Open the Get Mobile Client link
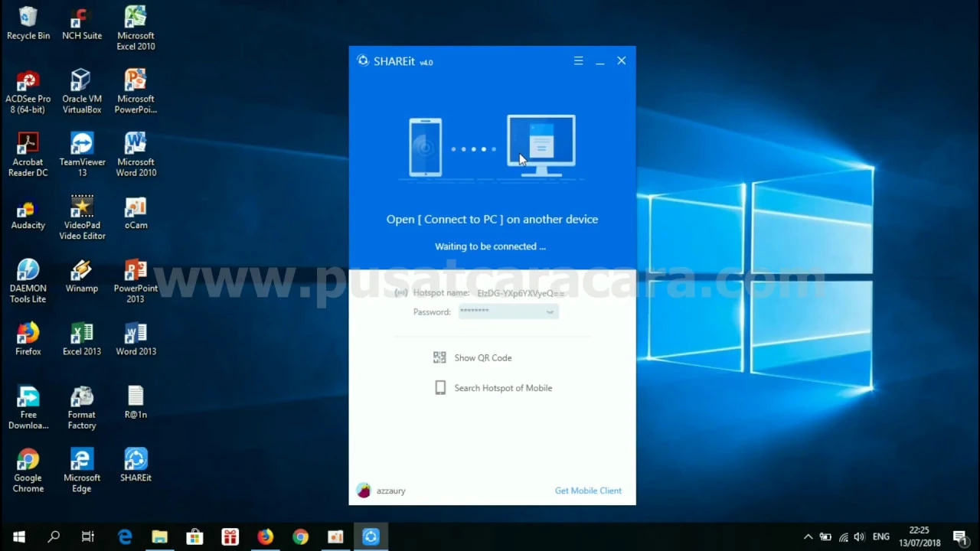Viewport: 980px width, 551px height. pyautogui.click(x=588, y=491)
